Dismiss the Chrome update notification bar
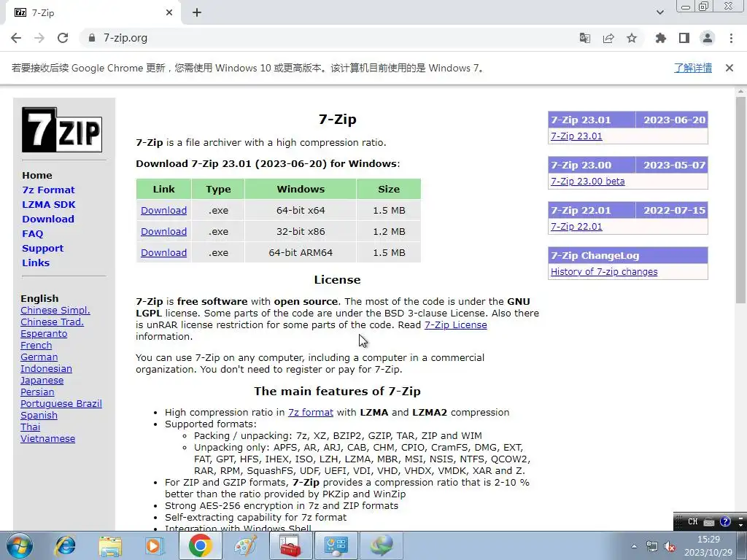This screenshot has height=560, width=747. pos(729,68)
